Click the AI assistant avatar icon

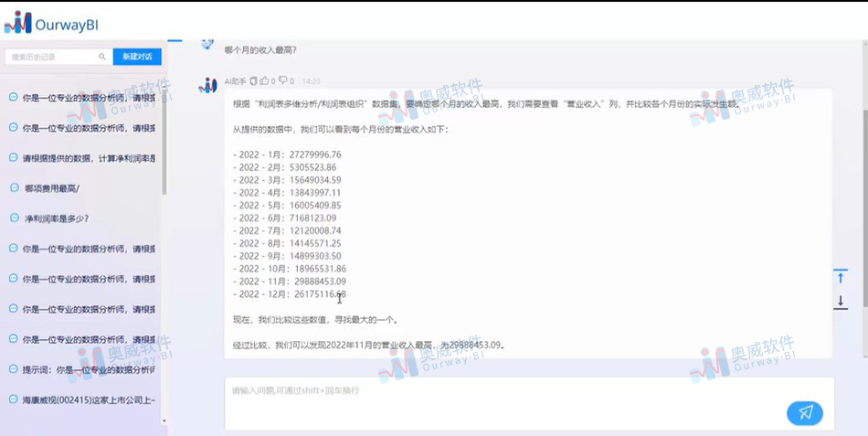point(207,85)
